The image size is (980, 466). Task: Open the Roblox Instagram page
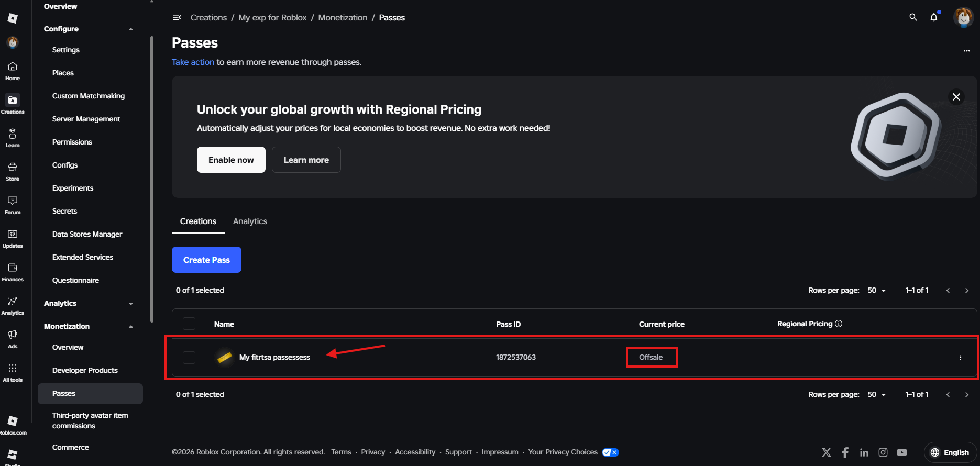coord(883,452)
